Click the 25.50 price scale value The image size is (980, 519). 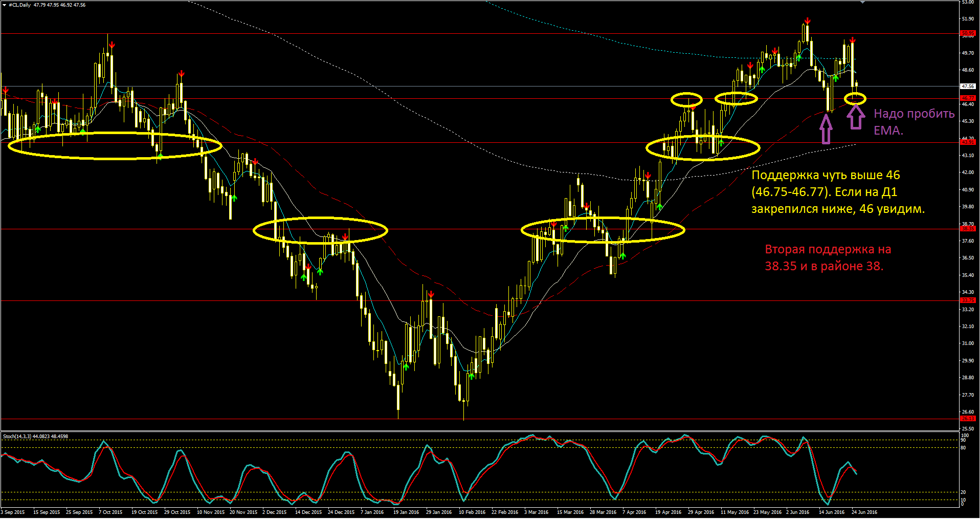pos(968,429)
